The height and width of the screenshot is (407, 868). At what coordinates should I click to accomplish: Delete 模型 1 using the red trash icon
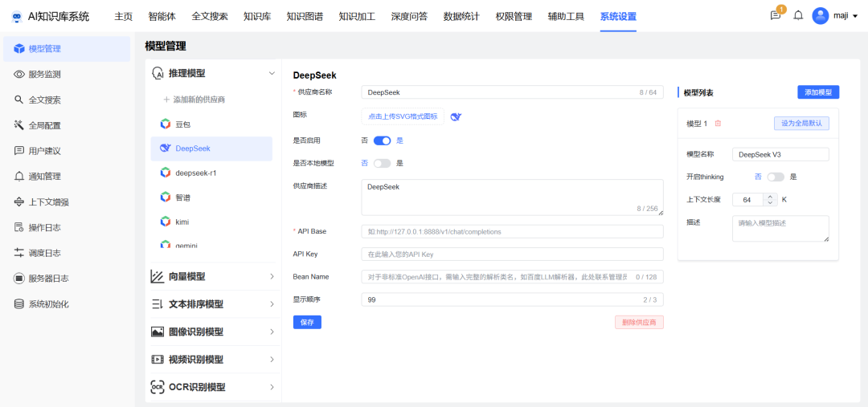[718, 124]
